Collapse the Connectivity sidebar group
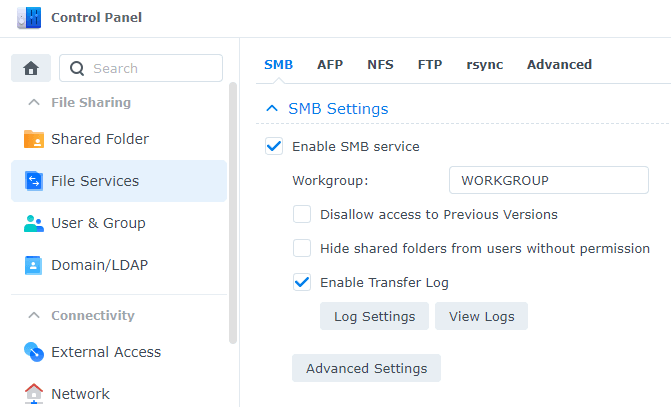 tap(34, 315)
